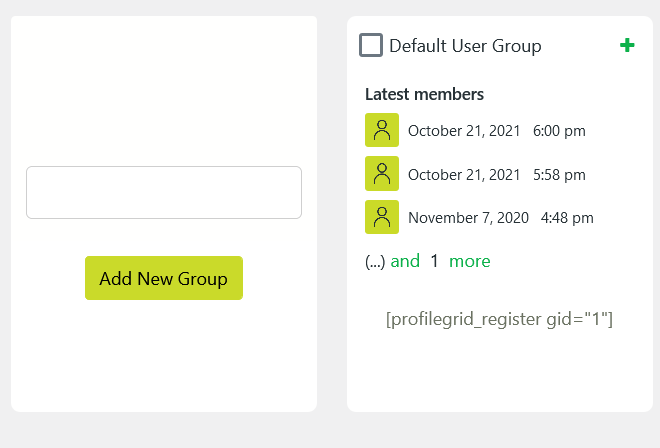
Task: Open member avatar joined November 7, 2020
Action: (382, 217)
